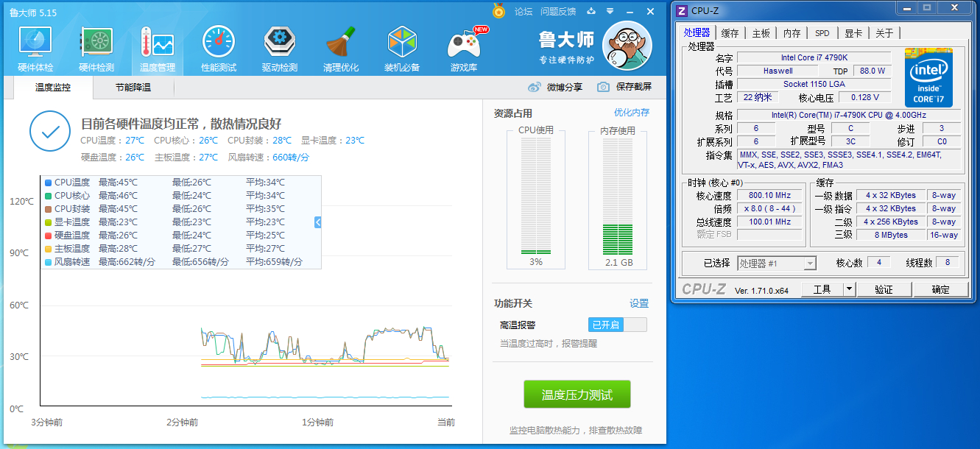This screenshot has width=980, height=449.
Task: Open 论坛 forum link
Action: [x=524, y=11]
